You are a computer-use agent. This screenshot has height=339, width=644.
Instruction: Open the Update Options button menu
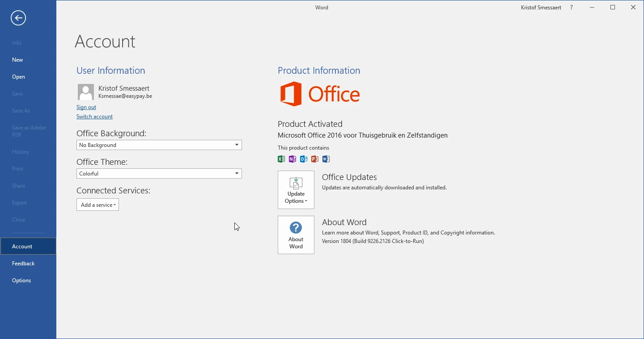pos(296,190)
